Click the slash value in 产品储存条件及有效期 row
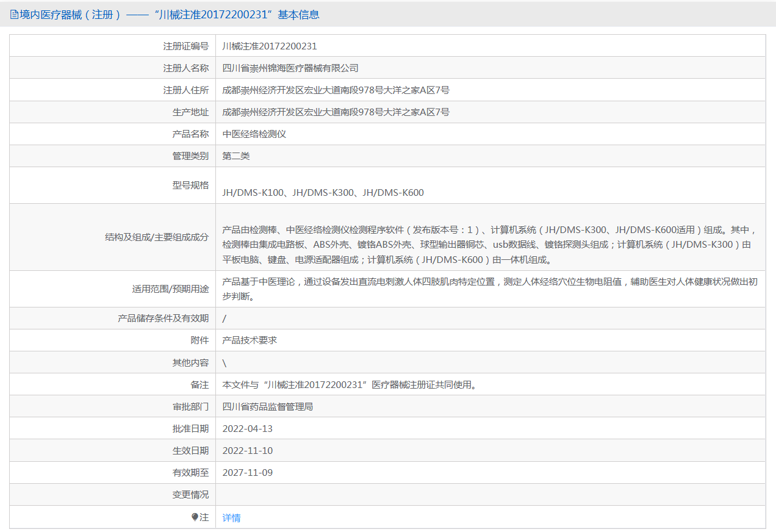 pyautogui.click(x=225, y=318)
